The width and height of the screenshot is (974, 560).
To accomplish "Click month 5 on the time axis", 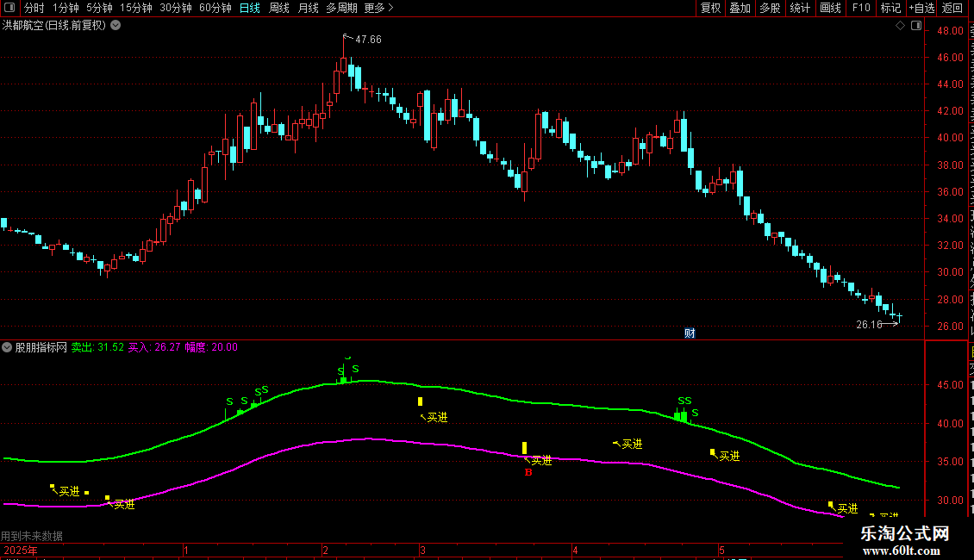I will click(721, 550).
